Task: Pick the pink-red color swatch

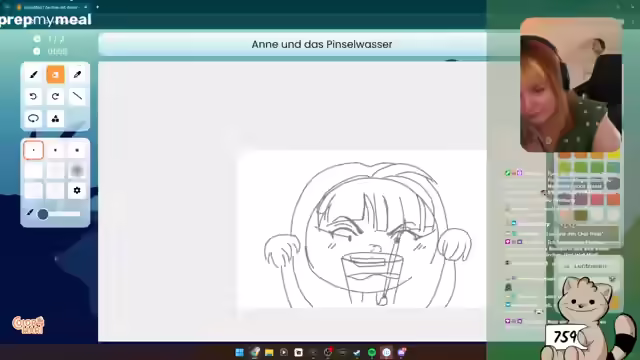Action: 597,199
